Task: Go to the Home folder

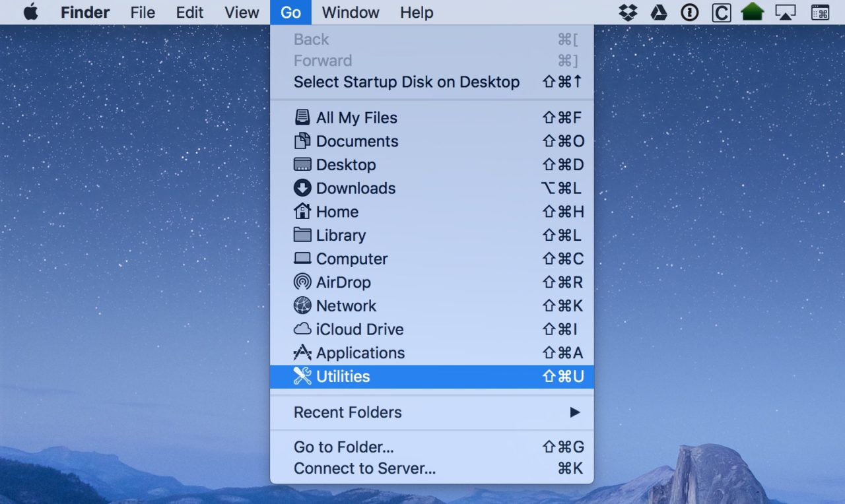Action: pyautogui.click(x=432, y=212)
